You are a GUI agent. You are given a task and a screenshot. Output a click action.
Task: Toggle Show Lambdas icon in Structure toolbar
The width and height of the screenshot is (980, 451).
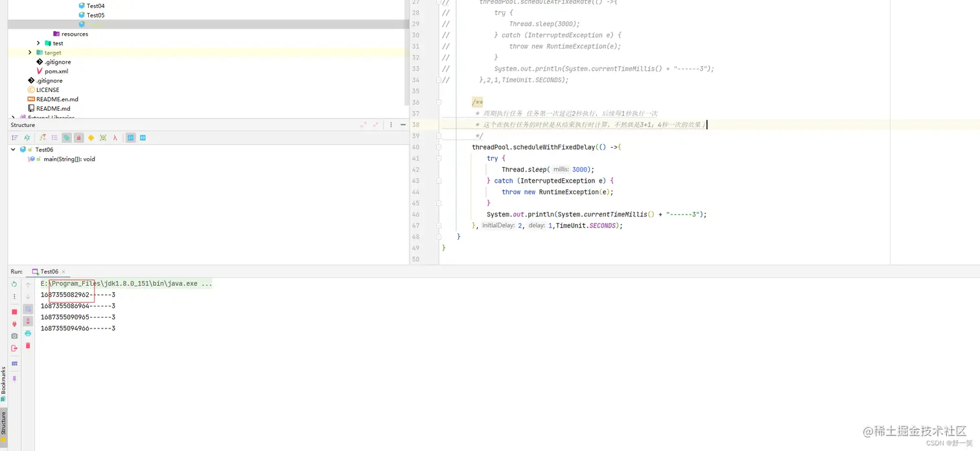[x=115, y=138]
